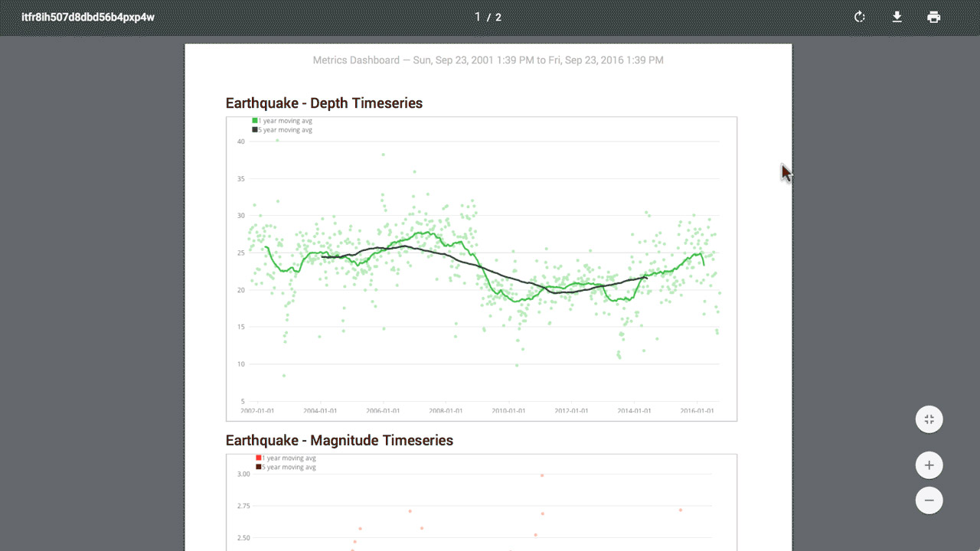Print the PDF document
980x551 pixels.
[933, 17]
